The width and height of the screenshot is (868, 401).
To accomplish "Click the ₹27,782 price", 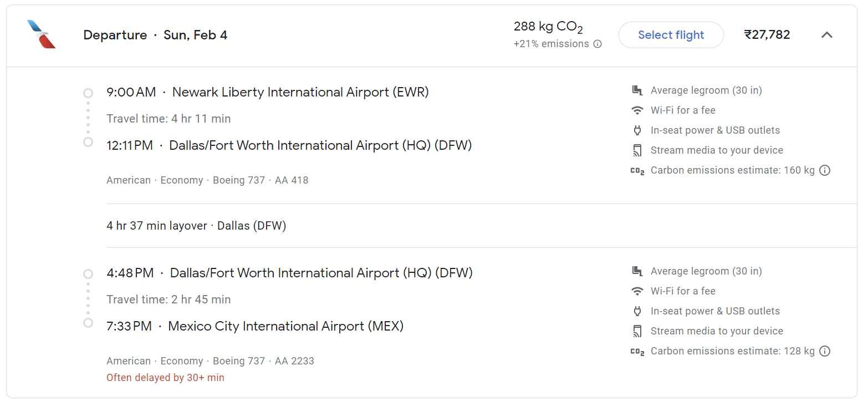I will pos(767,35).
